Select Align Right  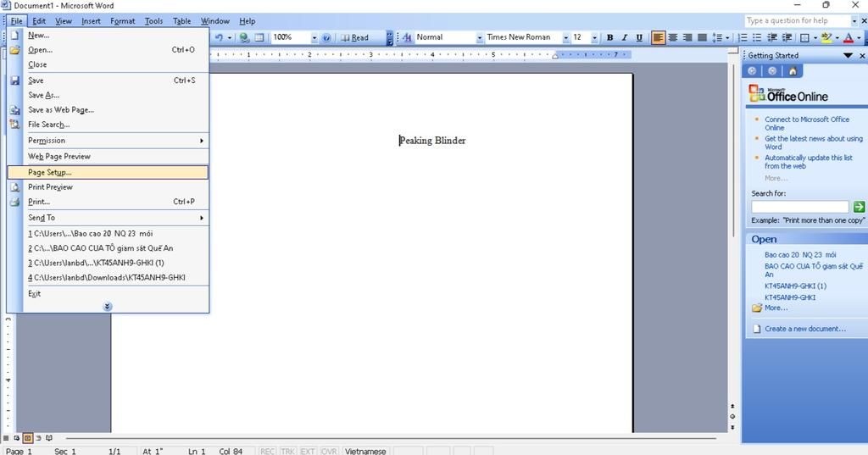(687, 37)
